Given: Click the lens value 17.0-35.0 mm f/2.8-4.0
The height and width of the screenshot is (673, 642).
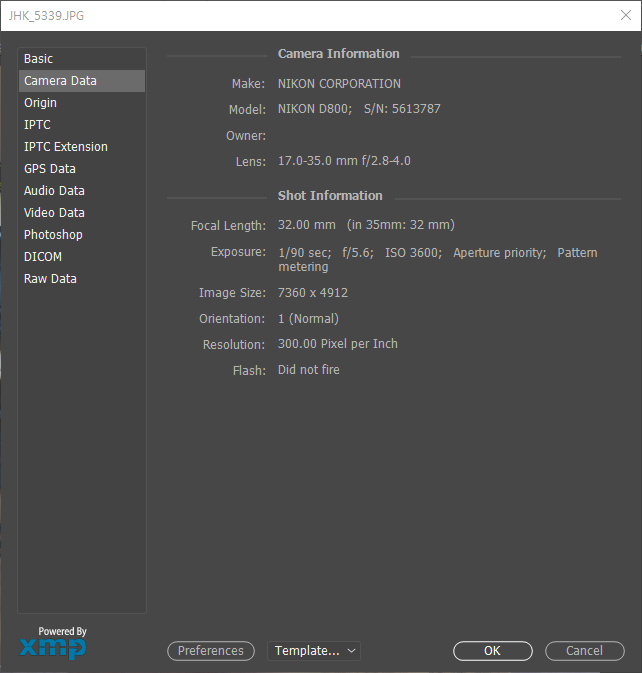Looking at the screenshot, I should pyautogui.click(x=344, y=161).
